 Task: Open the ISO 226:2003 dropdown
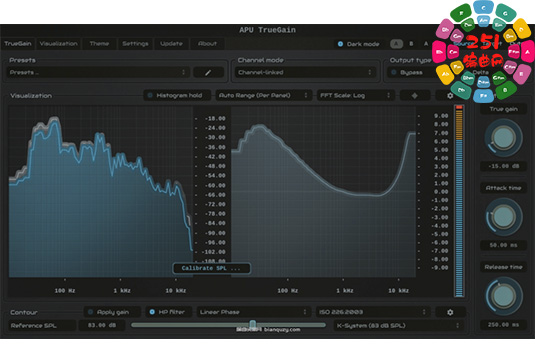[x=373, y=312]
